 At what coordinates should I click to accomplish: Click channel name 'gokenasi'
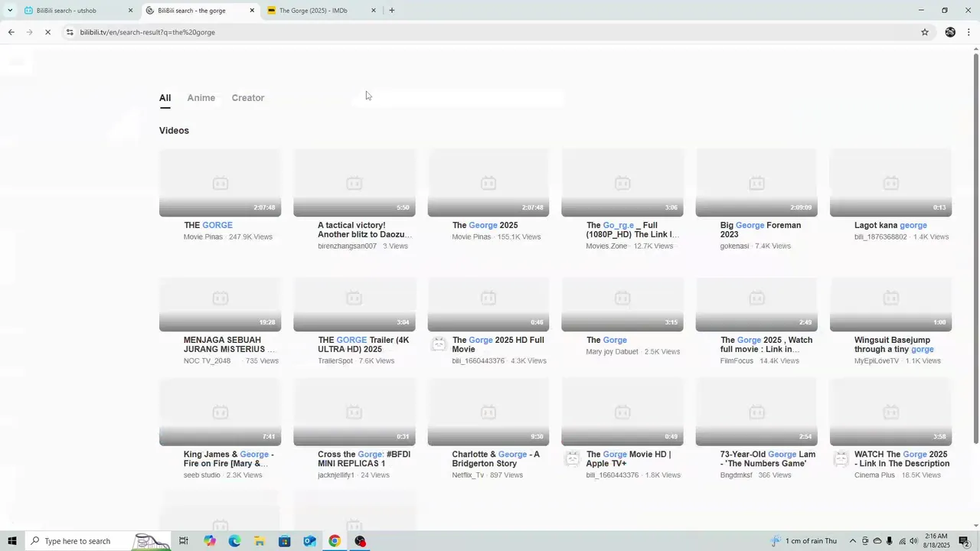[734, 246]
